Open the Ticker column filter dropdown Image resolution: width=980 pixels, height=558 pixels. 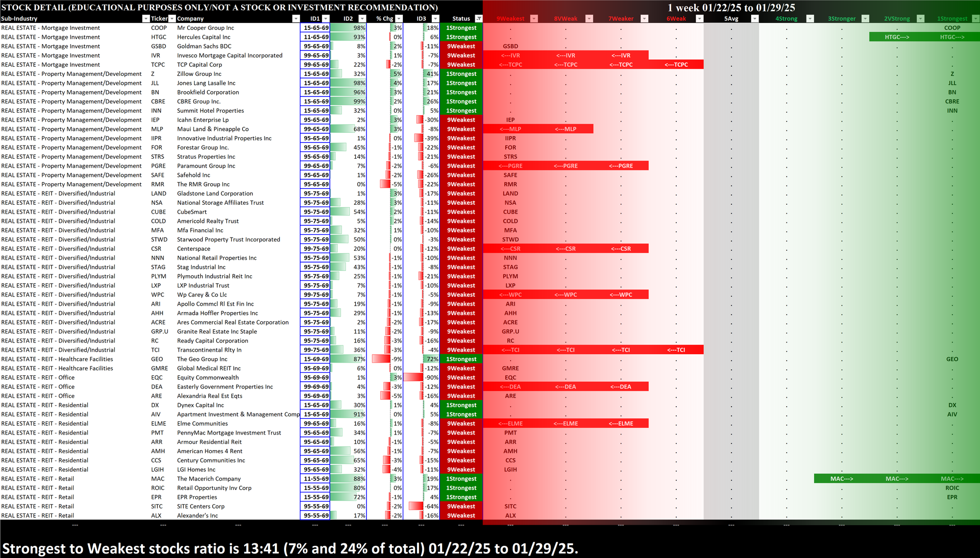(172, 19)
